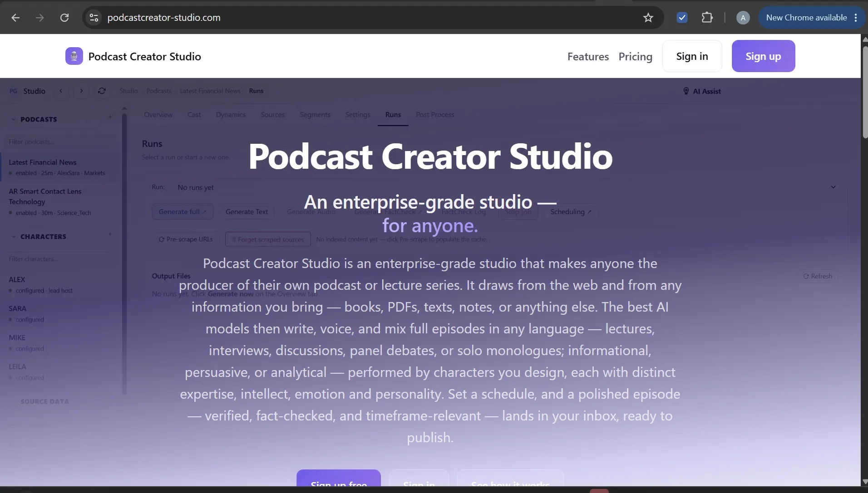Click the Studio breadcrumb link
The width and height of the screenshot is (868, 493).
pos(128,91)
